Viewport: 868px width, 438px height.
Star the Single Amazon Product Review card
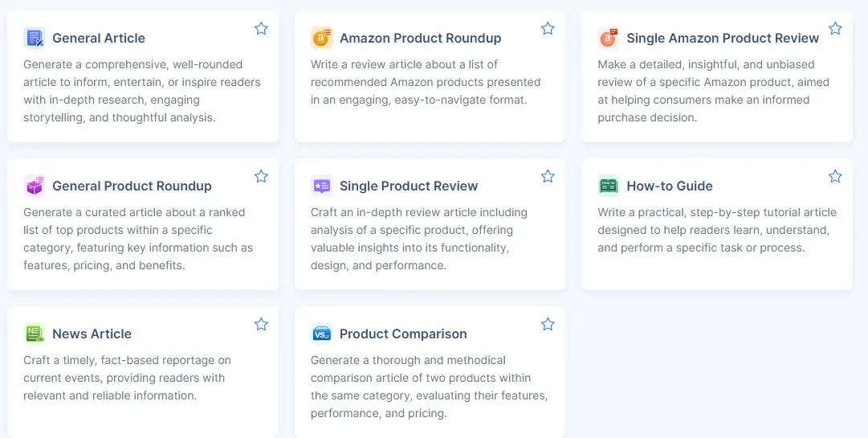click(x=835, y=29)
